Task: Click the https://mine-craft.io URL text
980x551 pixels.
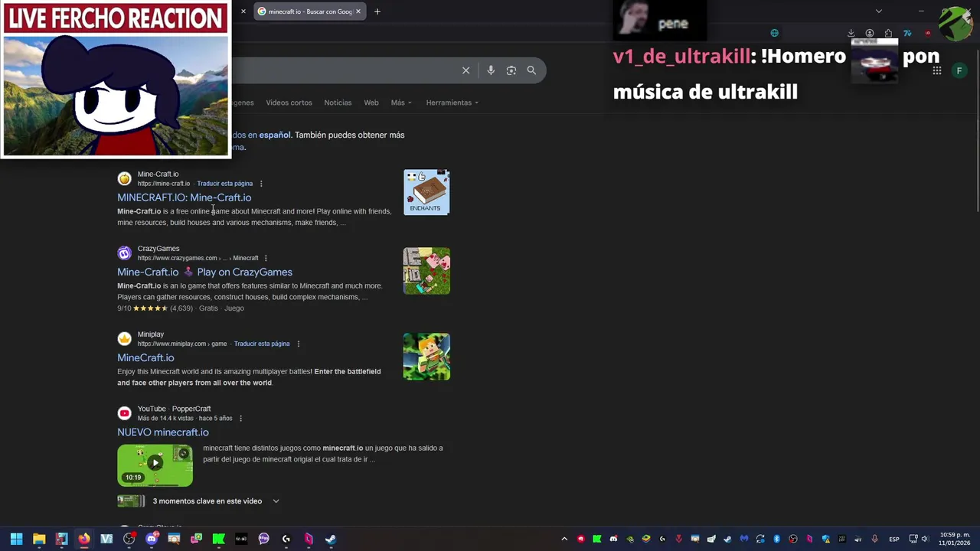Action: 164,184
